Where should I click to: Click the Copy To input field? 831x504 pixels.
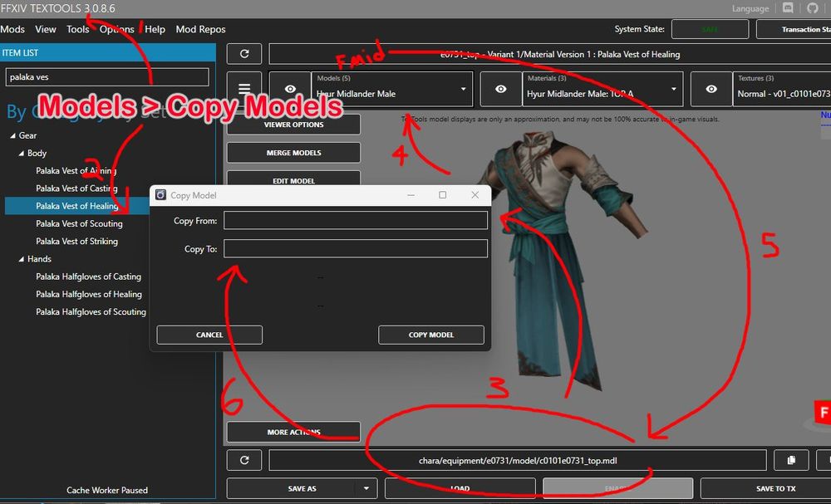[x=356, y=248]
